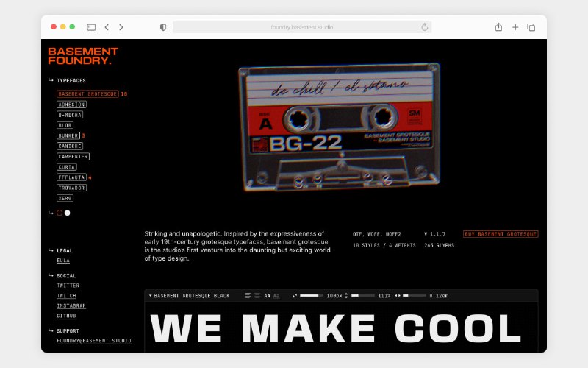Switch to dark theme circle
The width and height of the screenshot is (588, 368).
pyautogui.click(x=60, y=213)
